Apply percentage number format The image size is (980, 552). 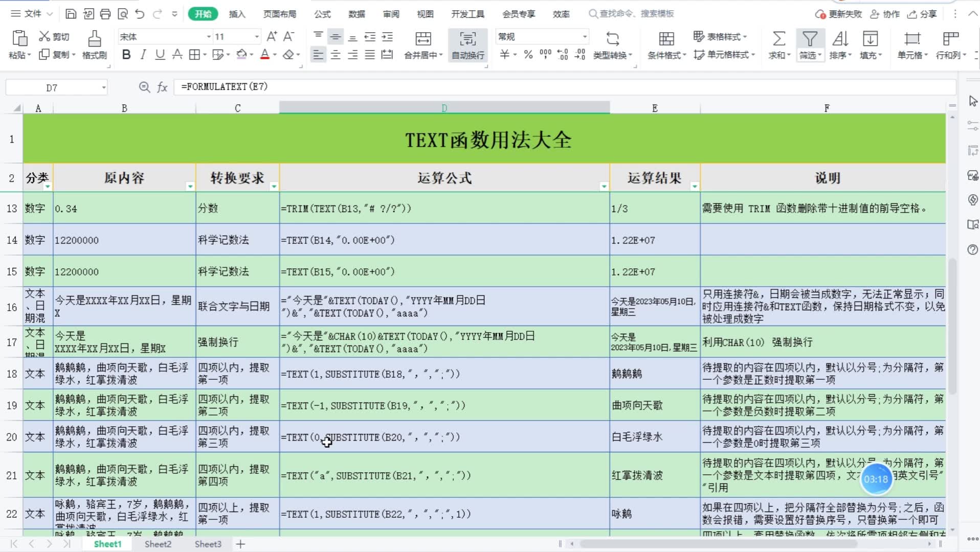point(529,54)
